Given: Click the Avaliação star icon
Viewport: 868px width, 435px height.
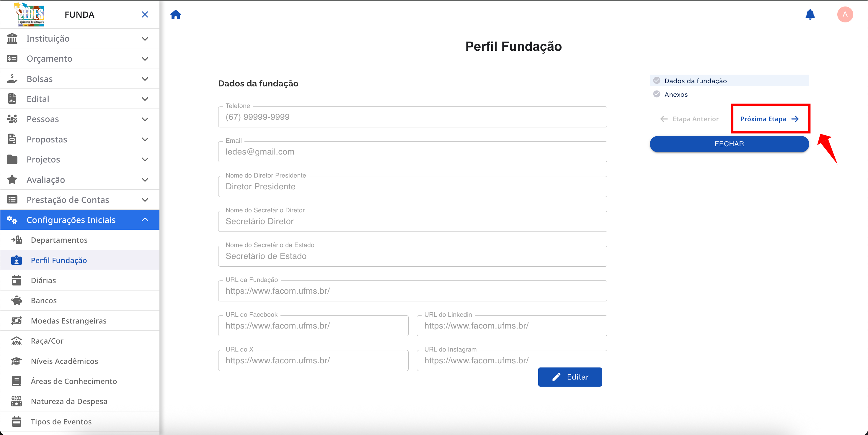Looking at the screenshot, I should pos(12,179).
